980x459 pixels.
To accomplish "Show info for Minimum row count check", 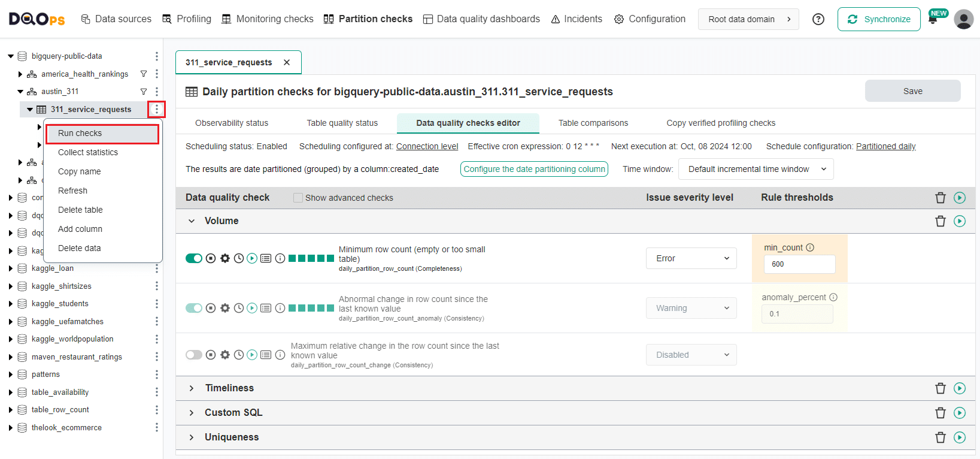I will point(280,258).
